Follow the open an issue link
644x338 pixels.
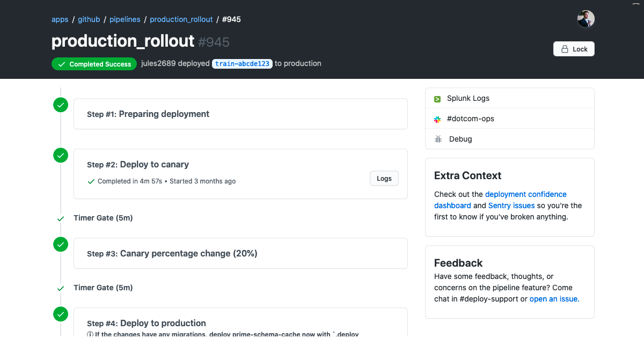553,299
